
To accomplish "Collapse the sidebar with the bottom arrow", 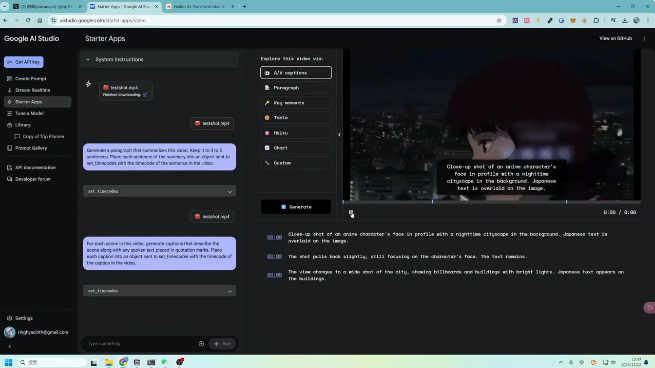I will 10,346.
